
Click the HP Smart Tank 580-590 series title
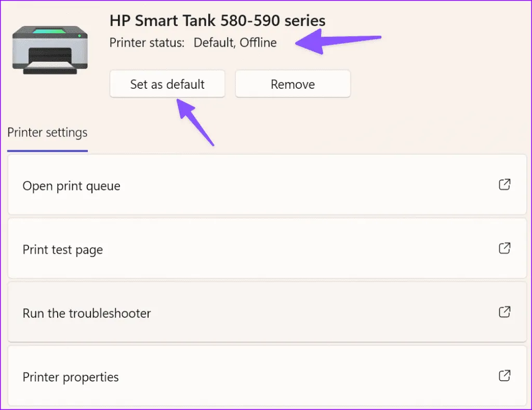(x=217, y=21)
